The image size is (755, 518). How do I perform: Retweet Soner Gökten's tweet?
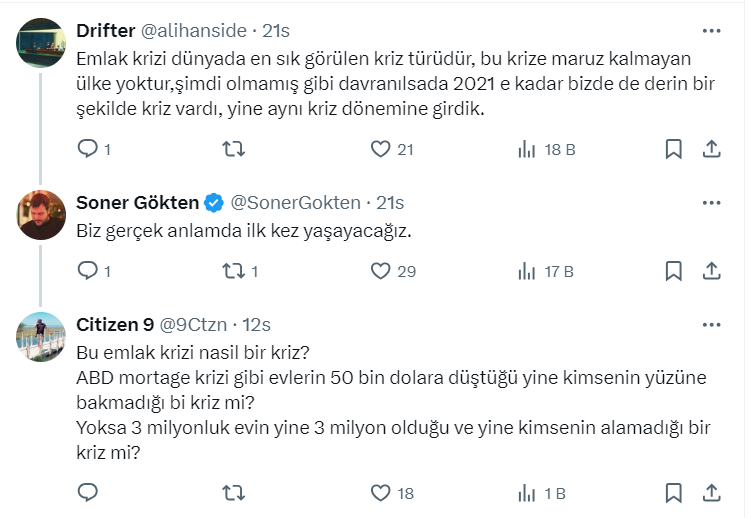[233, 270]
